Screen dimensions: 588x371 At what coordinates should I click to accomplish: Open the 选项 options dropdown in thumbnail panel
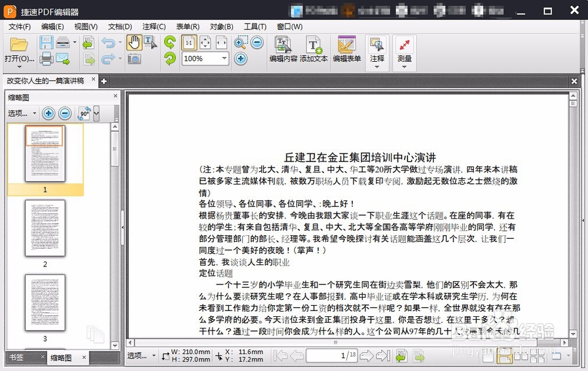click(x=21, y=113)
